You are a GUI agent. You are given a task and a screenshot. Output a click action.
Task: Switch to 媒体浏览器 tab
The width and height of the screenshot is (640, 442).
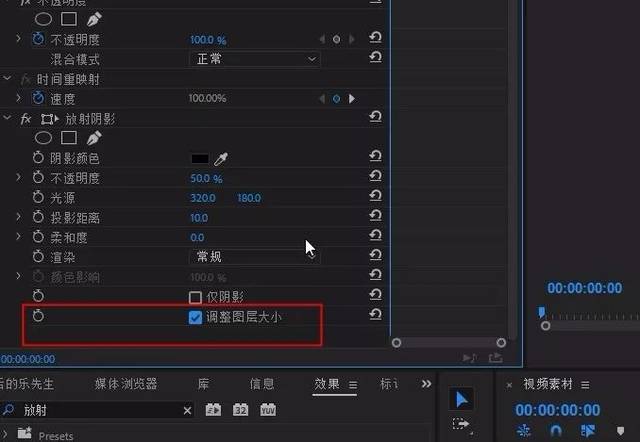[126, 384]
